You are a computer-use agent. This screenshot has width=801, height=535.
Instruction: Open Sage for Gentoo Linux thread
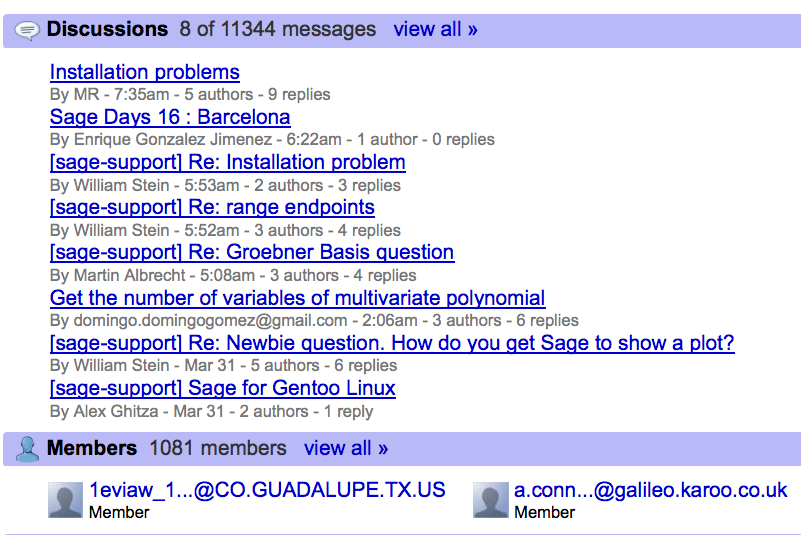223,388
